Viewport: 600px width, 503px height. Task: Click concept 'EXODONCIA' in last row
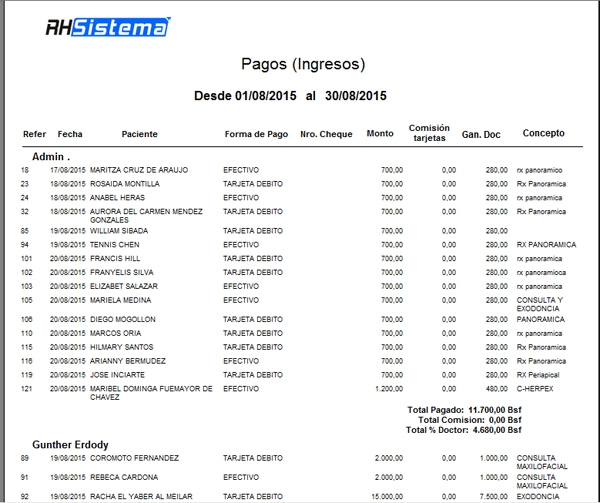pyautogui.click(x=538, y=496)
